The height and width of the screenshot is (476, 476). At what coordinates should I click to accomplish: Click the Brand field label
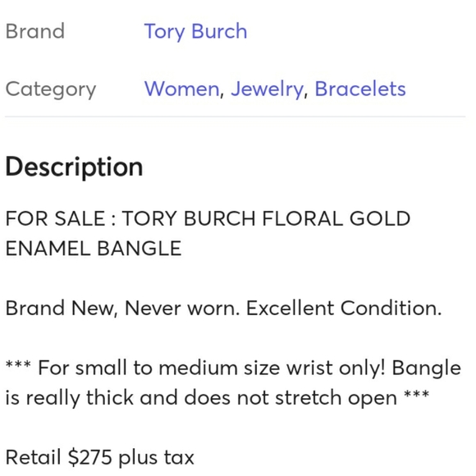35,31
